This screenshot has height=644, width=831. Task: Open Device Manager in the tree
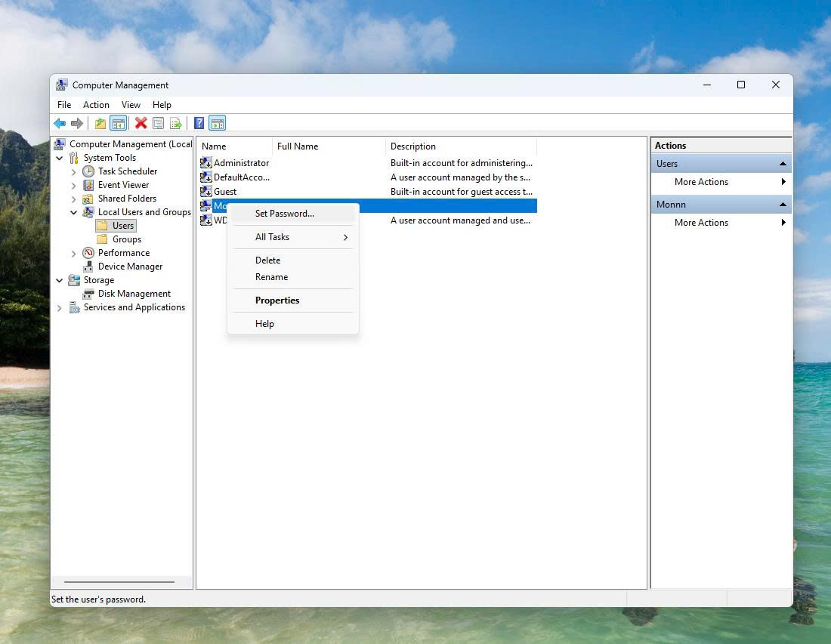(130, 267)
